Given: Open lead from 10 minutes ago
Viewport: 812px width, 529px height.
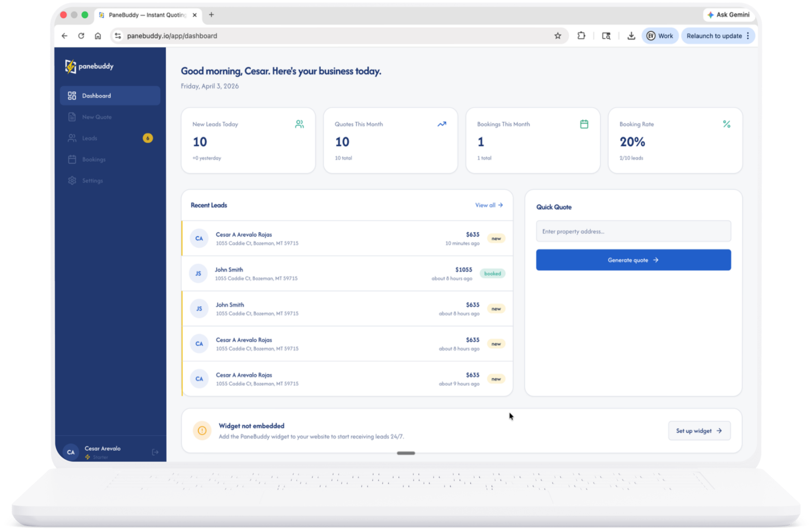Looking at the screenshot, I should (348, 238).
